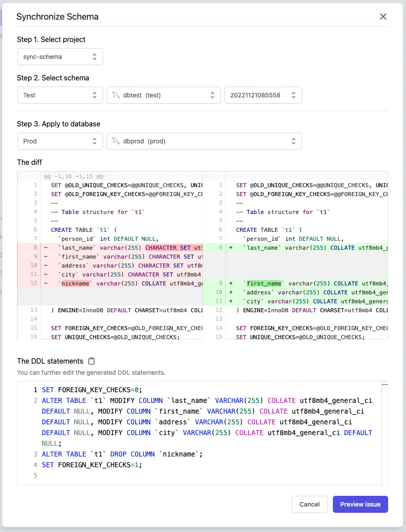Click 'You can further edit' hint text

point(91,373)
